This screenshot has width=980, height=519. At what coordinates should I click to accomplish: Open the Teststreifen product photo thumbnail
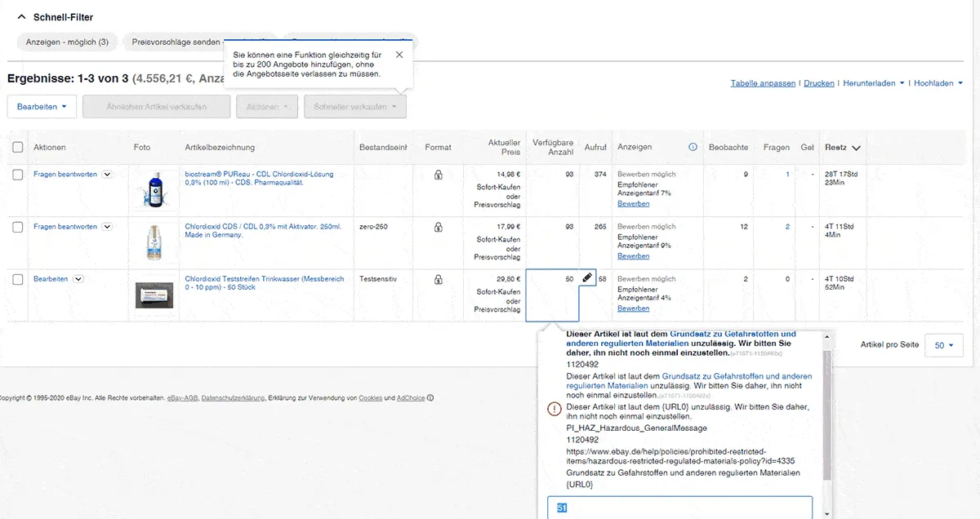point(154,294)
